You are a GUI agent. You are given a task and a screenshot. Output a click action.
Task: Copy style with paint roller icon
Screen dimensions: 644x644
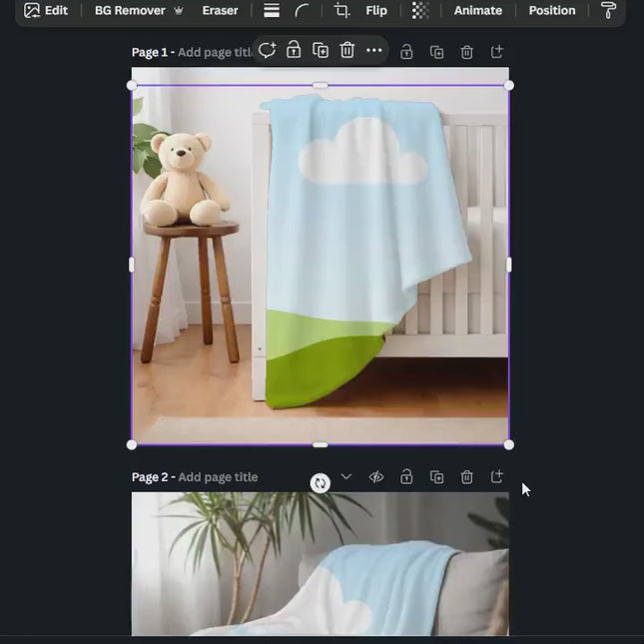[608, 10]
